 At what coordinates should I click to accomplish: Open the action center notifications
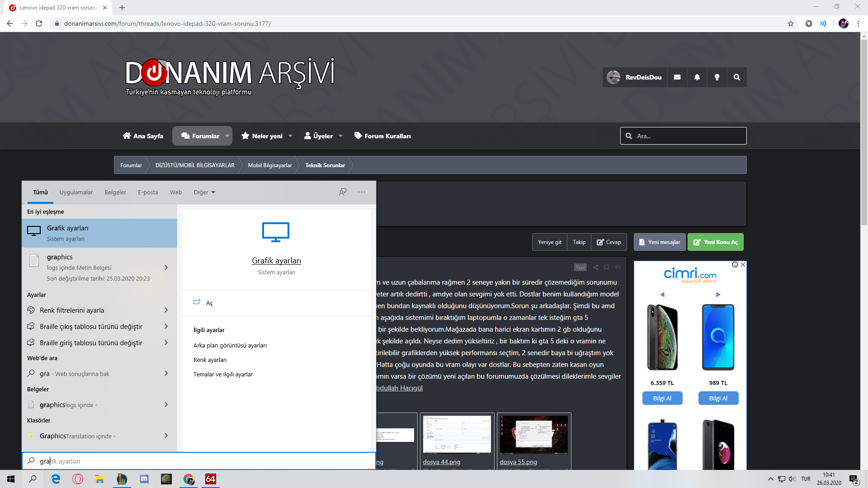pos(854,479)
